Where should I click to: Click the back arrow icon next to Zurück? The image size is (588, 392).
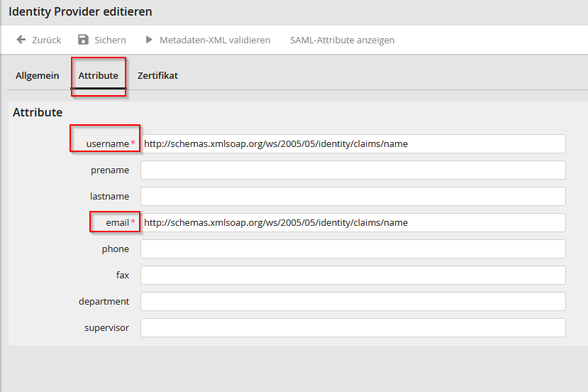(x=21, y=40)
